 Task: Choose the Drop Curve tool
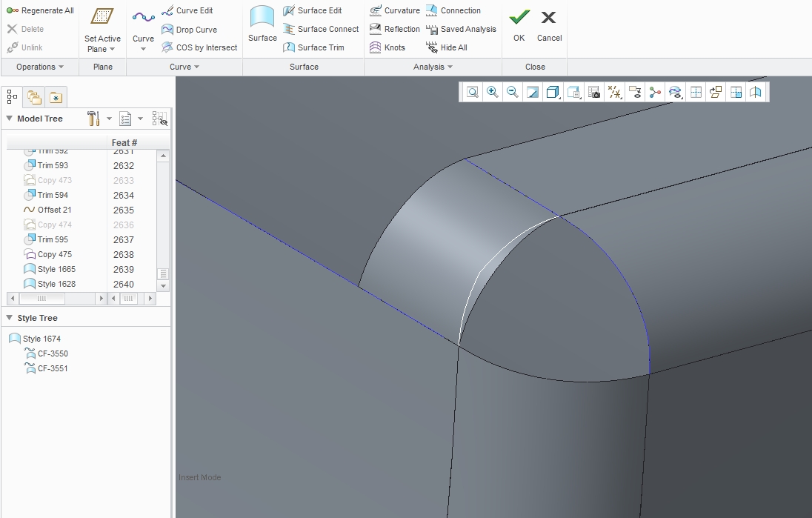(189, 30)
